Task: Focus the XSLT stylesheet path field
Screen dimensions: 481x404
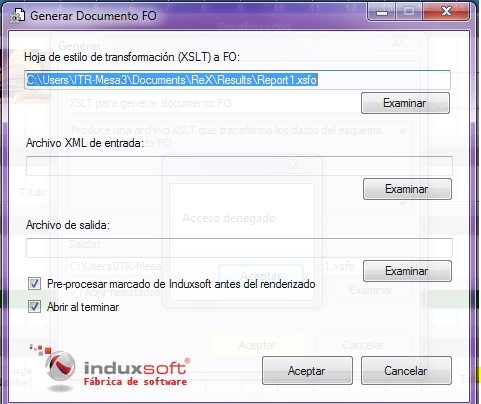Action: pyautogui.click(x=237, y=80)
